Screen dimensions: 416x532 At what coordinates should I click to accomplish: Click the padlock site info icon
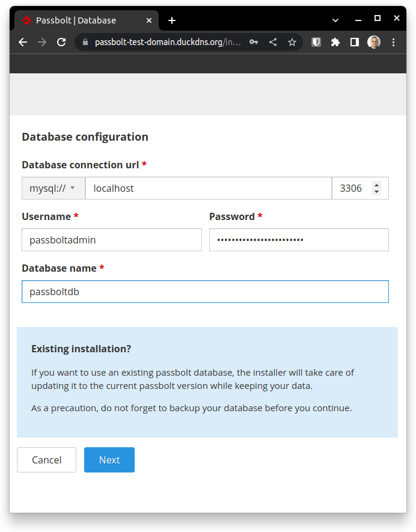point(85,42)
